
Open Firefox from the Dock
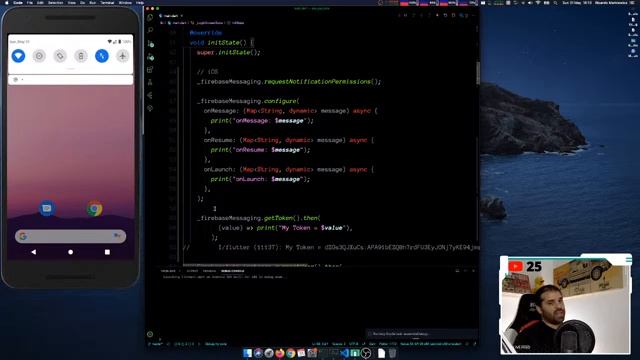(280, 353)
